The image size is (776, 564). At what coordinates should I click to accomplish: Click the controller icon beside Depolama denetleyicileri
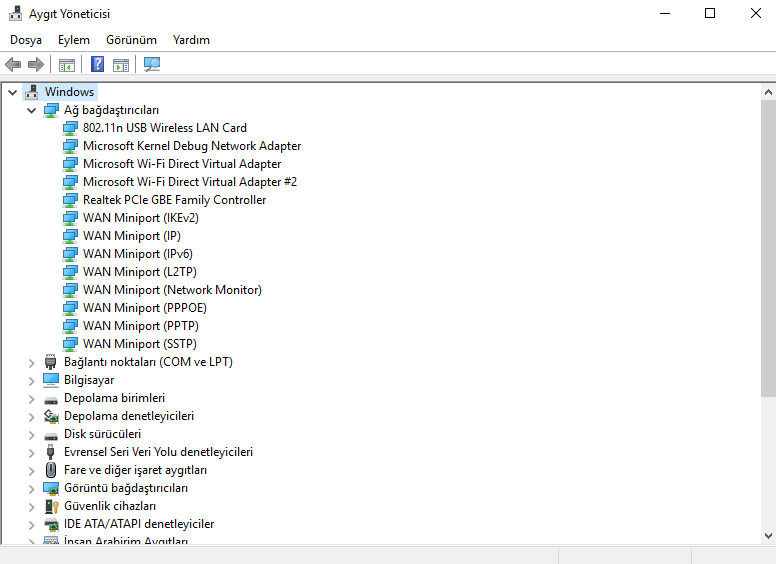(51, 416)
